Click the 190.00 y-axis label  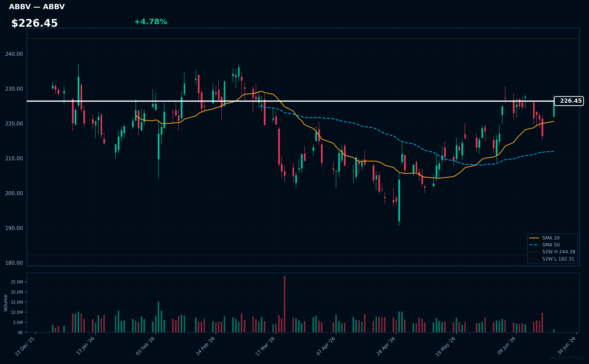tap(14, 228)
